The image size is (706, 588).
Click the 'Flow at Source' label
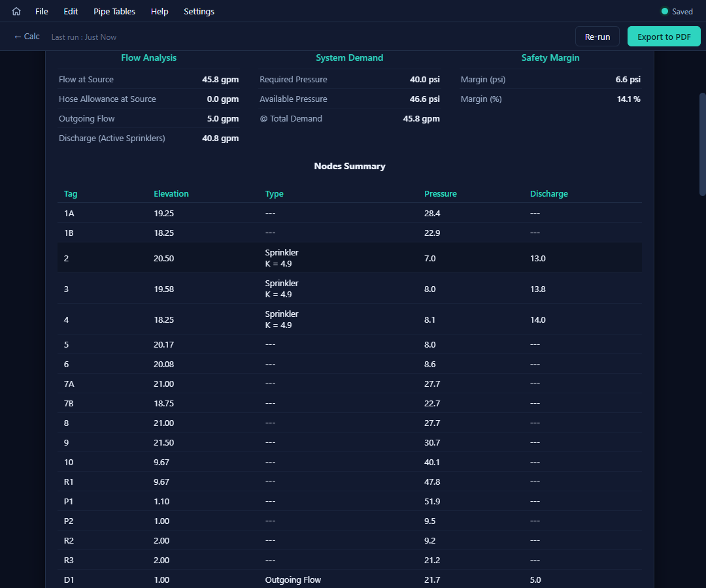point(86,79)
